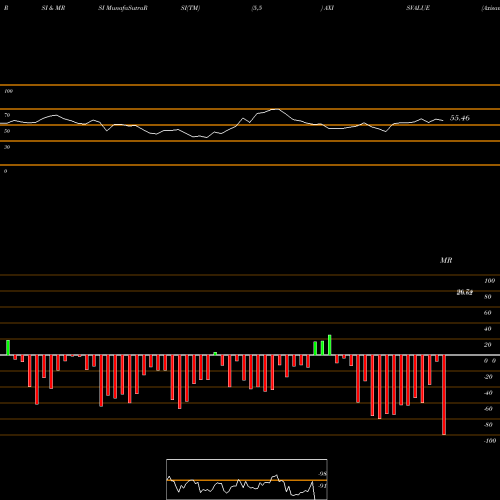
Task: Click the tallest green histogram bar
Action: pyautogui.click(x=330, y=345)
